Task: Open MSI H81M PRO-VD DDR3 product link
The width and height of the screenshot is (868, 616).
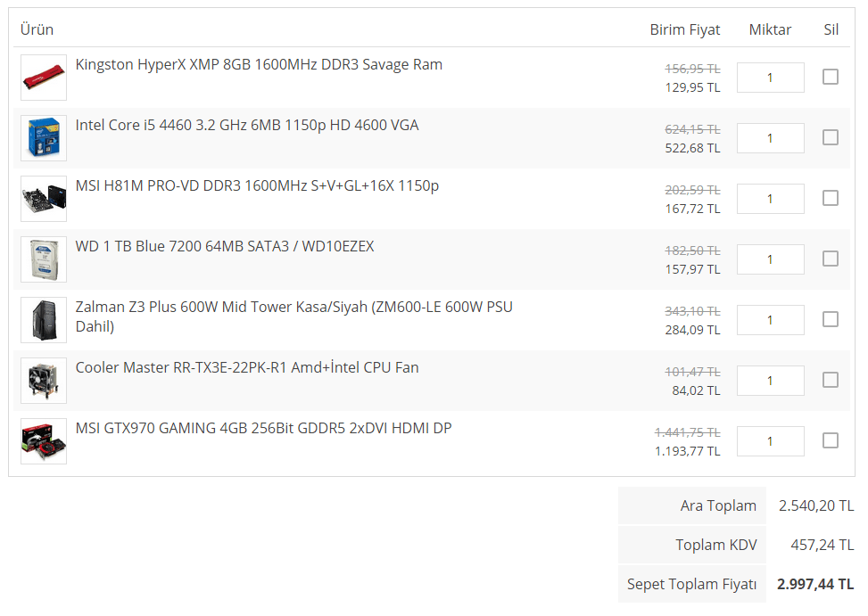Action: click(x=257, y=185)
